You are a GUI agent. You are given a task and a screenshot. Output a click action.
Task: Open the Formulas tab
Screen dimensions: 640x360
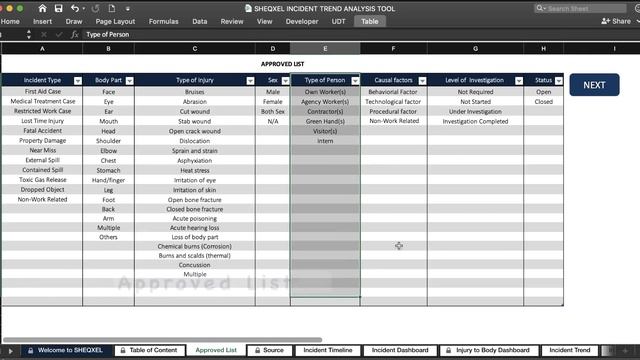click(163, 21)
